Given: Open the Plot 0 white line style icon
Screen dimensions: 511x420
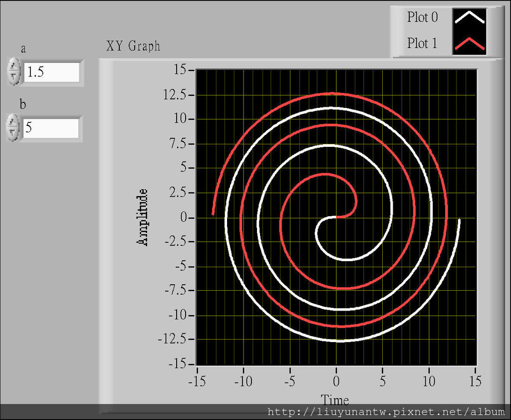Looking at the screenshot, I should point(469,17).
